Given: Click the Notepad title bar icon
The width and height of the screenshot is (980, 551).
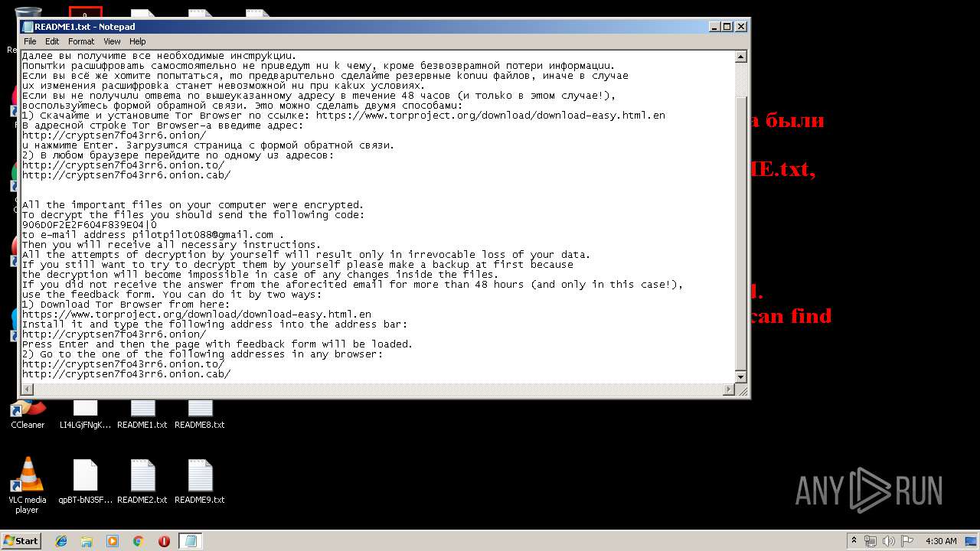Looking at the screenshot, I should tap(28, 26).
